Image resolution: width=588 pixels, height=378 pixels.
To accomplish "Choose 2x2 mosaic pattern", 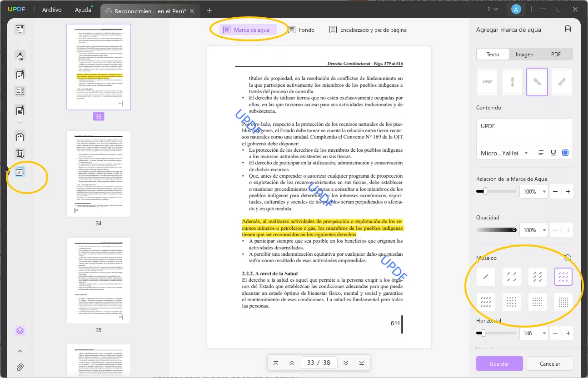I will (512, 277).
